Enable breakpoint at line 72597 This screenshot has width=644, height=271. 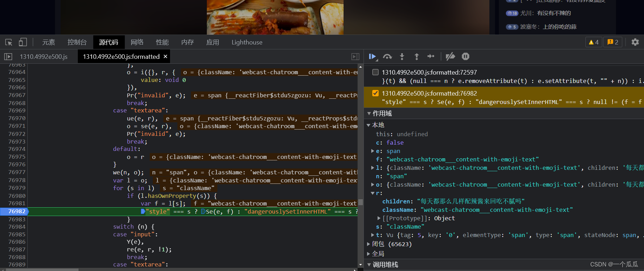[375, 72]
